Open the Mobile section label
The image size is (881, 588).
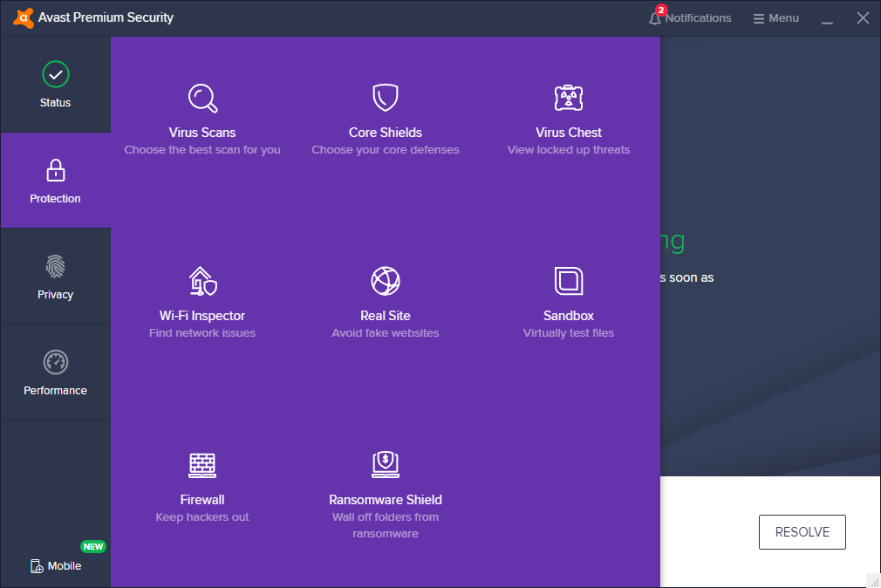point(65,566)
